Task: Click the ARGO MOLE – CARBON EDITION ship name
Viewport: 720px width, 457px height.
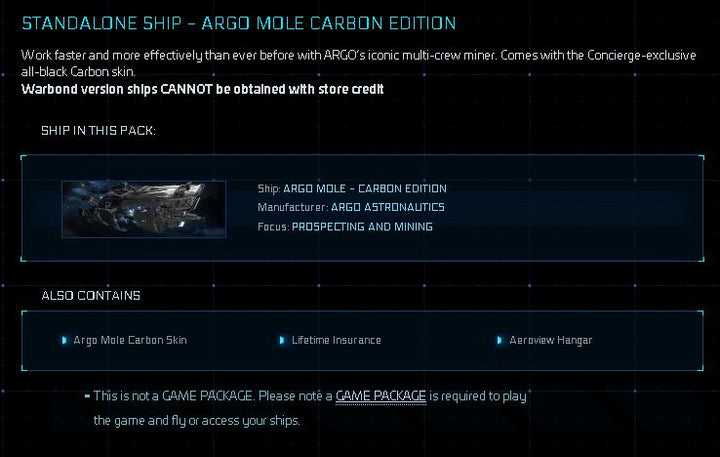Action: 365,188
